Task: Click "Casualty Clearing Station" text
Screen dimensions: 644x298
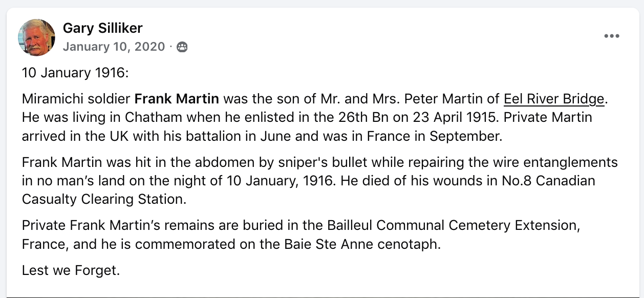Action: [x=104, y=199]
